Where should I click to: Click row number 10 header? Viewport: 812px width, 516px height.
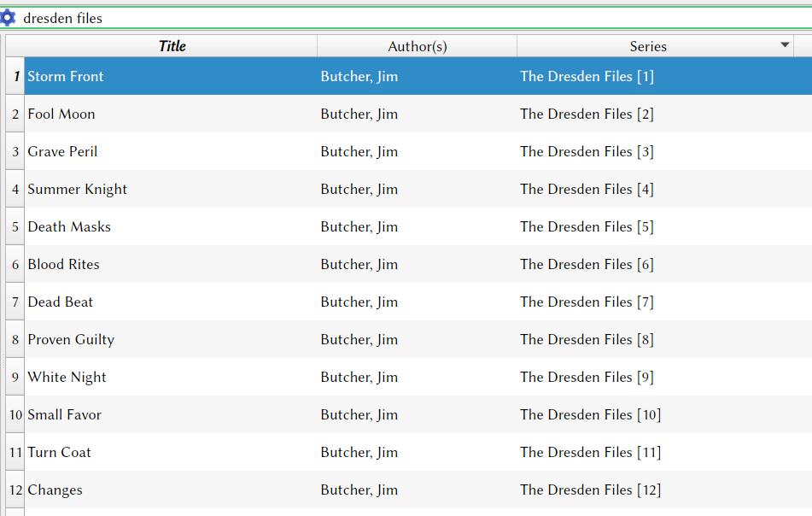15,414
